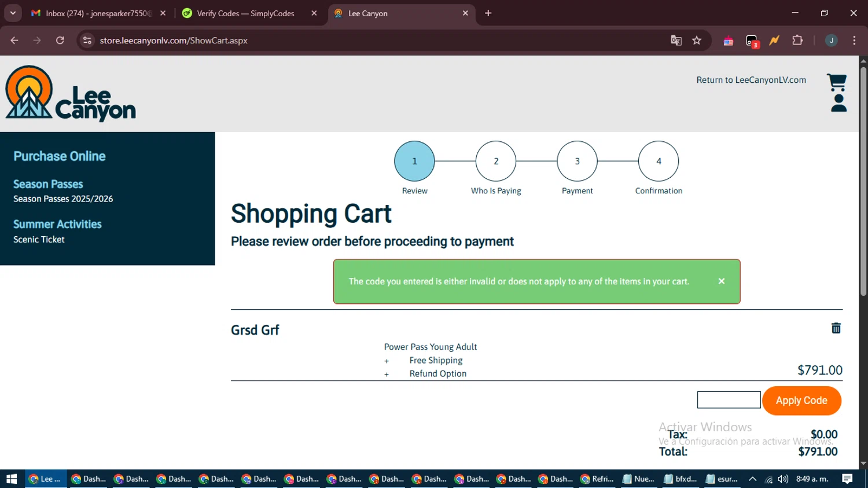
Task: Open the user account icon below cart
Action: [838, 103]
